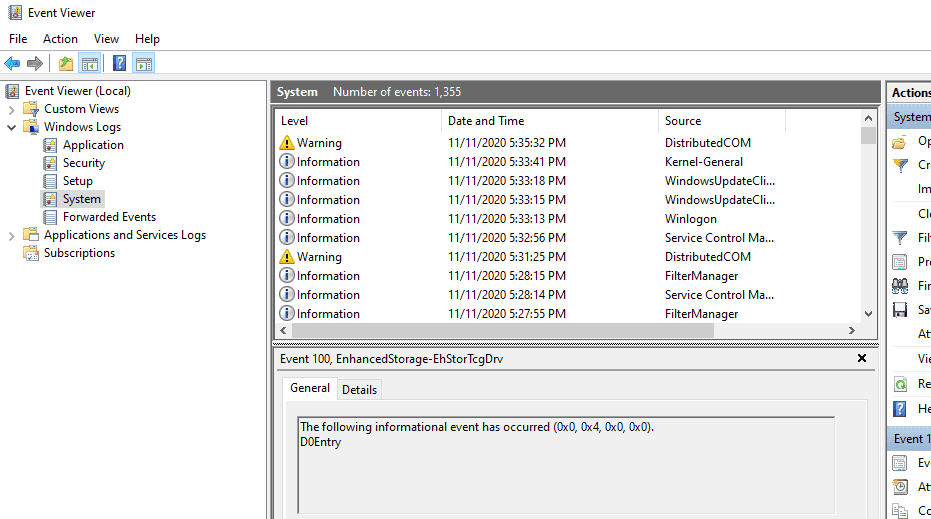Click the Refresh icon in Actions pane

[x=900, y=384]
